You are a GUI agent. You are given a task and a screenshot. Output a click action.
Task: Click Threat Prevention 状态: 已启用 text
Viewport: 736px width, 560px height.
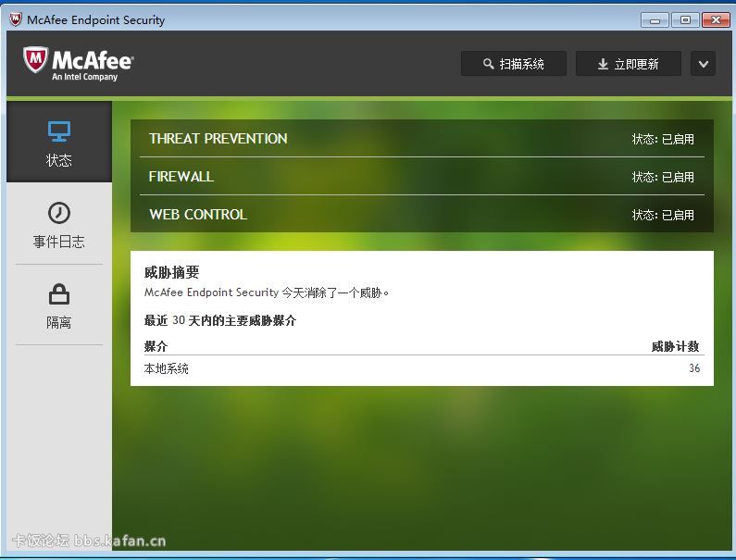(663, 139)
